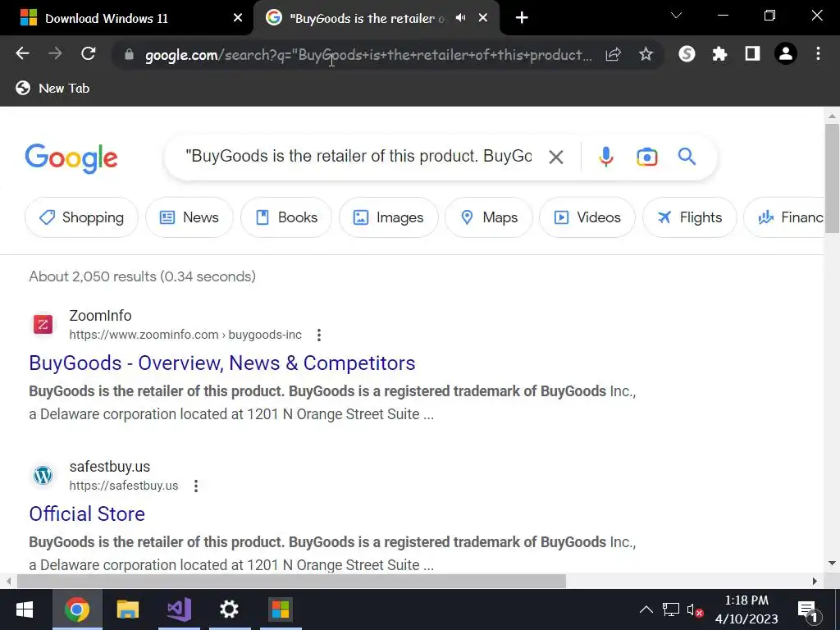840x630 pixels.
Task: Click the address bar URL
Action: point(368,55)
